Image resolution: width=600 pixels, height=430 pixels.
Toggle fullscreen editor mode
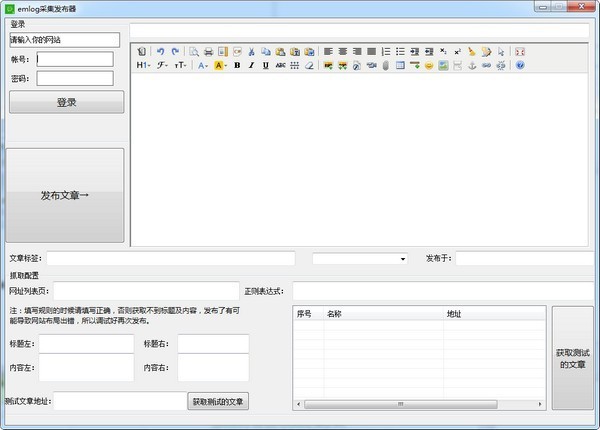click(x=520, y=51)
